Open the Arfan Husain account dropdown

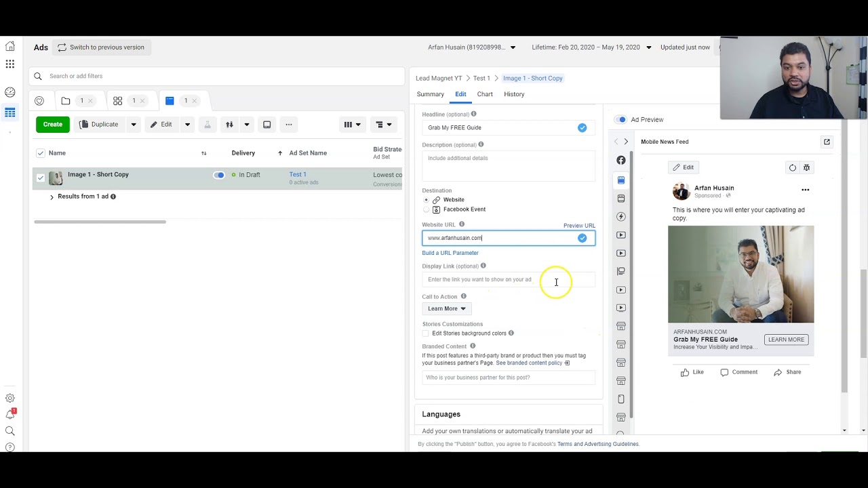click(x=513, y=47)
